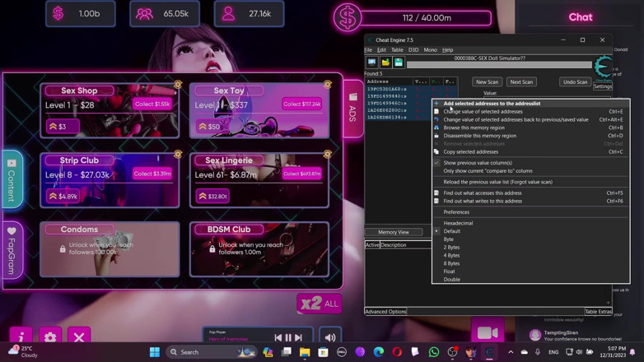Image resolution: width=644 pixels, height=362 pixels.
Task: Click the Memory View button
Action: [x=394, y=232]
